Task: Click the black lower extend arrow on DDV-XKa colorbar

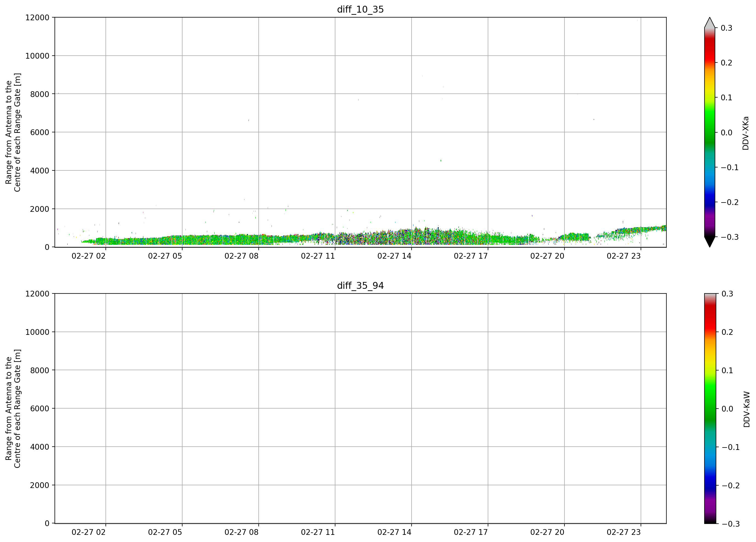Action: click(710, 242)
